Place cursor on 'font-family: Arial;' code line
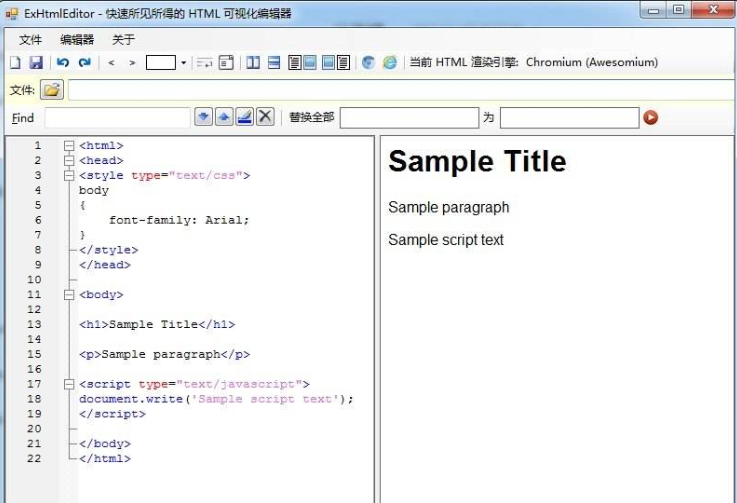This screenshot has height=503, width=737. pyautogui.click(x=179, y=220)
